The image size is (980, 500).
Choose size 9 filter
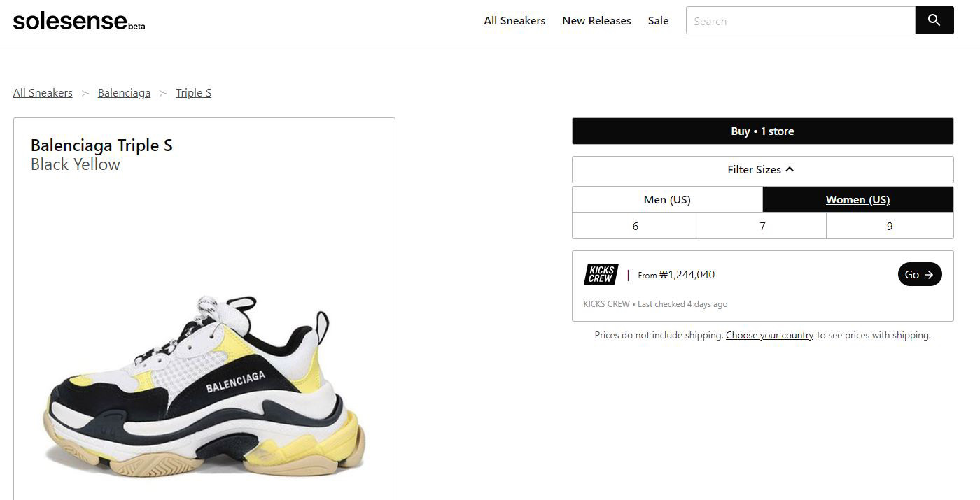click(x=890, y=226)
